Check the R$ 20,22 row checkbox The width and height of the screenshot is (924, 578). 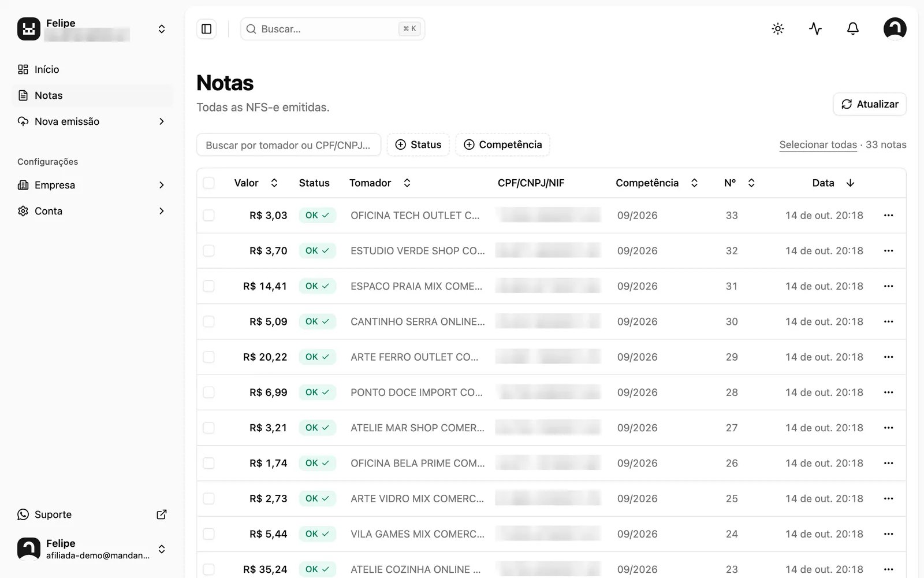pyautogui.click(x=209, y=357)
